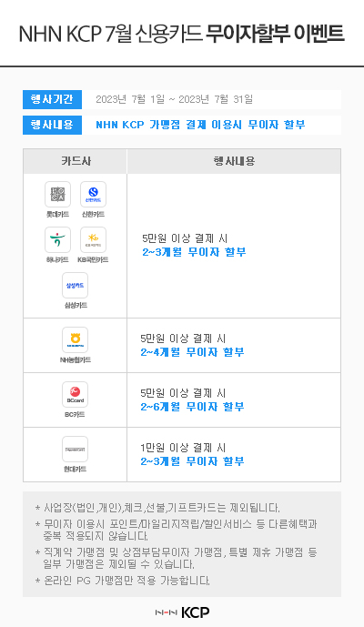The height and width of the screenshot is (627, 364).
Task: Click the Hana Card logo icon
Action: (x=57, y=240)
